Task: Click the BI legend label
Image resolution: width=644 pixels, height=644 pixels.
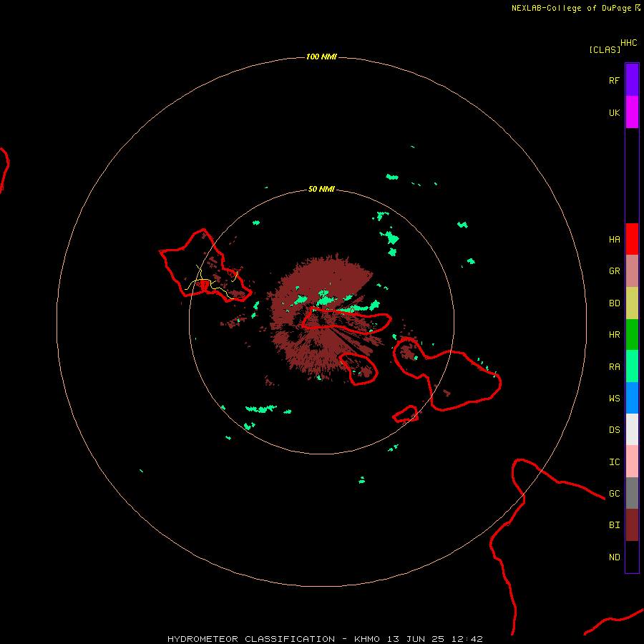Action: coord(614,525)
